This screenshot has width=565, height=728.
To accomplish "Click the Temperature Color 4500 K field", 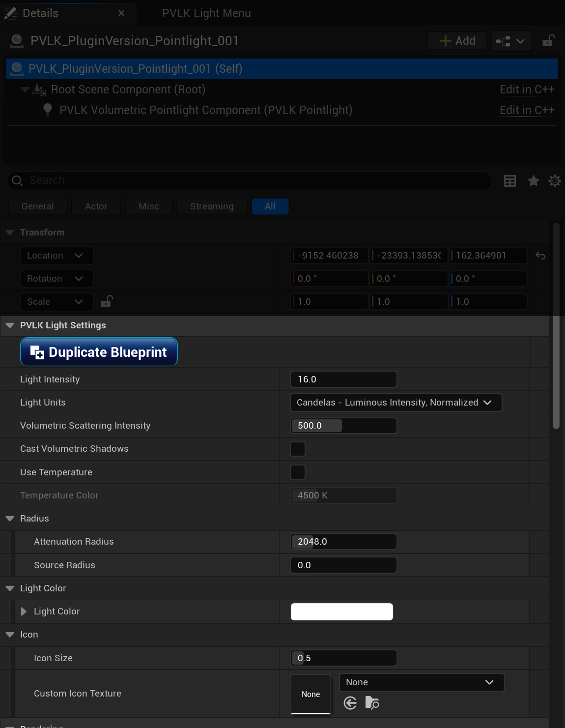I will (343, 495).
